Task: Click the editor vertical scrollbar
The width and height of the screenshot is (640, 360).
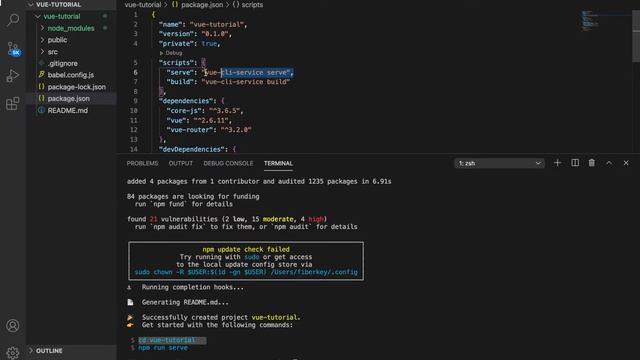Action: click(x=636, y=37)
